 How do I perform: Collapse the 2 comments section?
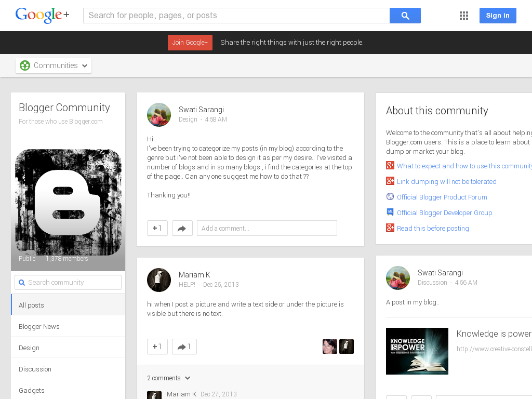click(x=169, y=378)
